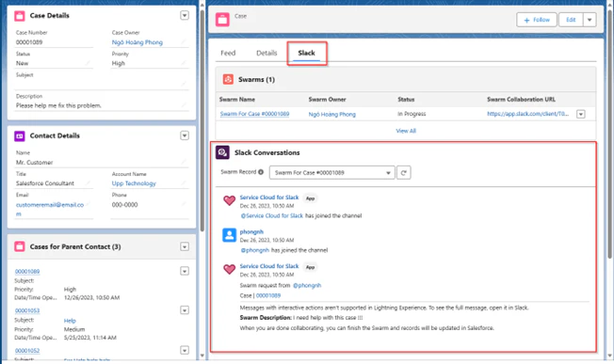Viewport: 614px width, 364px height.
Task: Open Swarm For Case #00001089 link
Action: (254, 114)
